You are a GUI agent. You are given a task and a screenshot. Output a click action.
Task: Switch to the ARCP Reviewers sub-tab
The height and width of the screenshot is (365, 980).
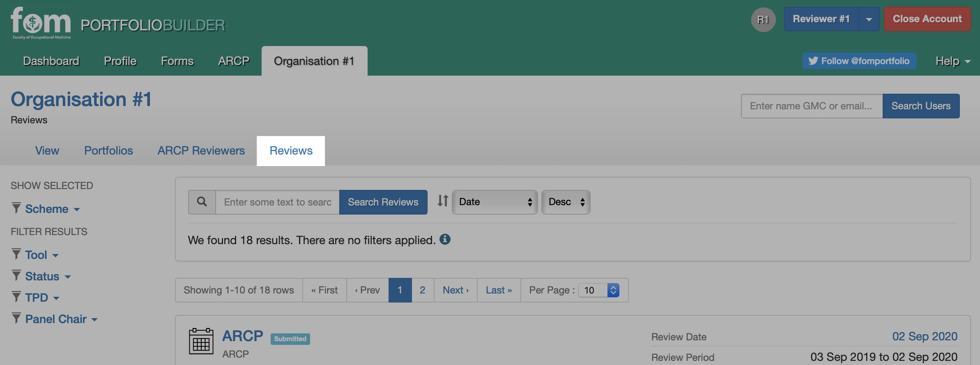click(x=201, y=151)
